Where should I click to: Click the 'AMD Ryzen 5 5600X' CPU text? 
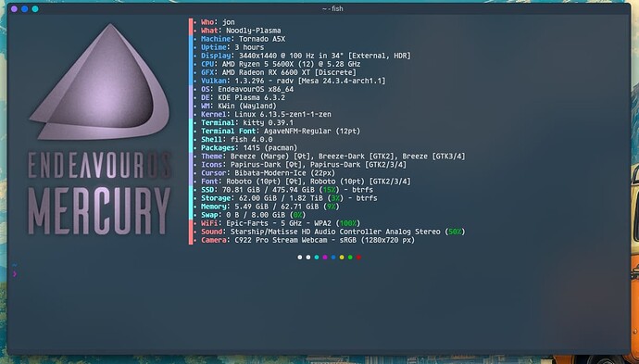[259, 64]
